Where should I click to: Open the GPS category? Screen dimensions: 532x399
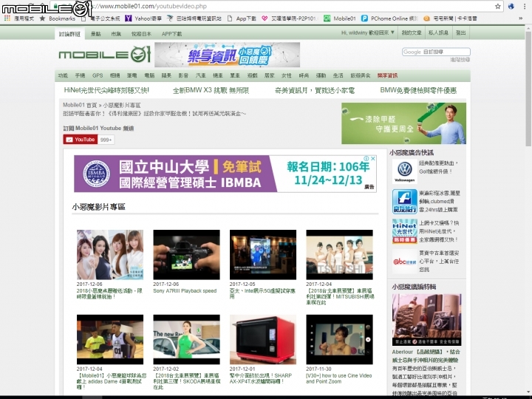pos(98,75)
